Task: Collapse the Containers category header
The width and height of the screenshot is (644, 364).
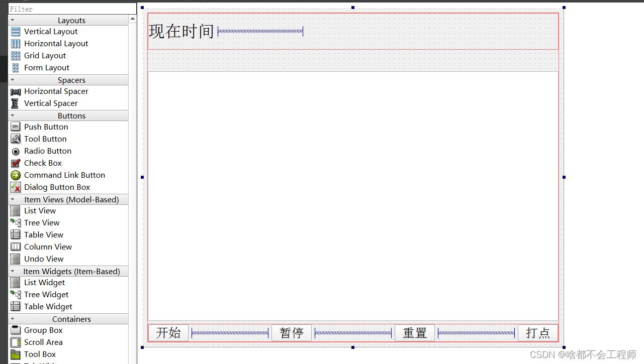Action: coord(12,319)
